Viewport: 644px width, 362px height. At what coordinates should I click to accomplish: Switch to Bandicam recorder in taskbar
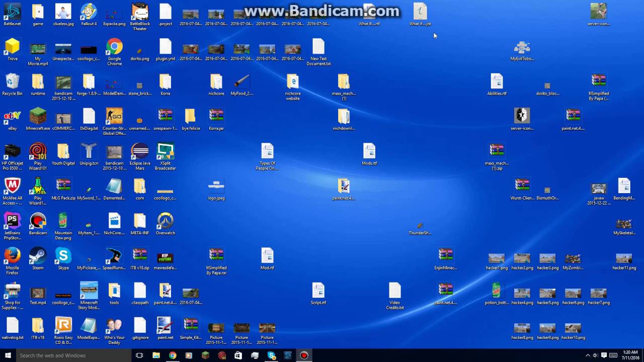[x=304, y=355]
